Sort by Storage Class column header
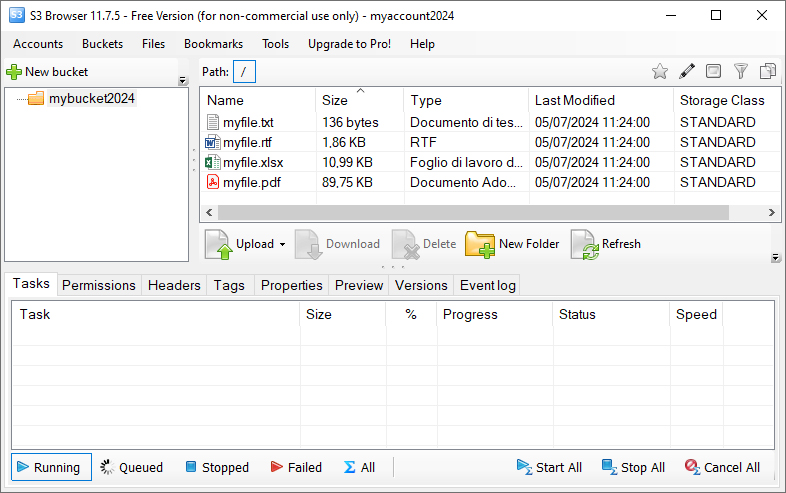Image resolution: width=786 pixels, height=493 pixels. pyautogui.click(x=727, y=100)
